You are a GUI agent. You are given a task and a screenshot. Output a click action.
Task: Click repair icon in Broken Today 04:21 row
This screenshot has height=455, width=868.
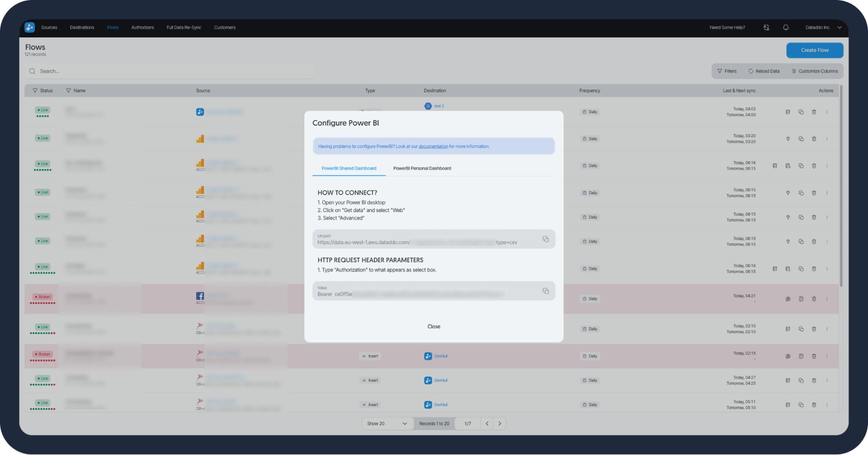coord(788,299)
